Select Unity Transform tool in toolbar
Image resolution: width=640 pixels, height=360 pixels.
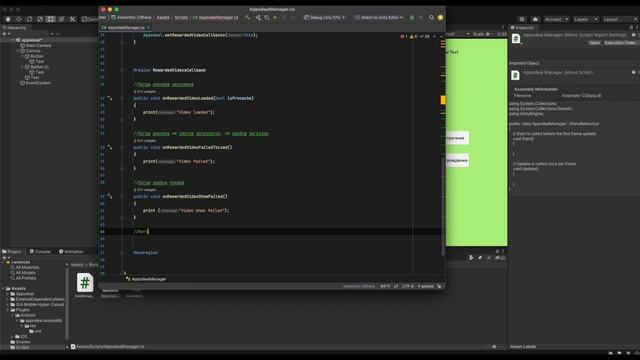62,19
